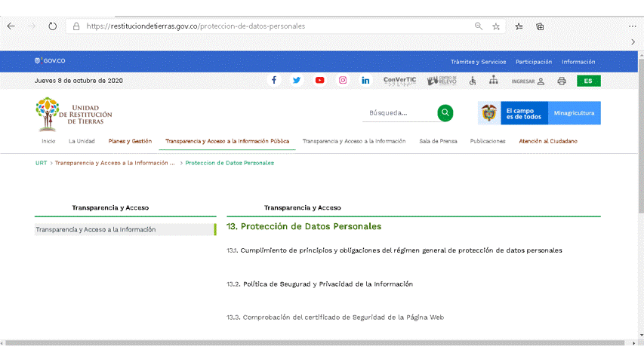Click the horizontal scrollbar at the bottom
644x362 pixels.
coord(315,343)
